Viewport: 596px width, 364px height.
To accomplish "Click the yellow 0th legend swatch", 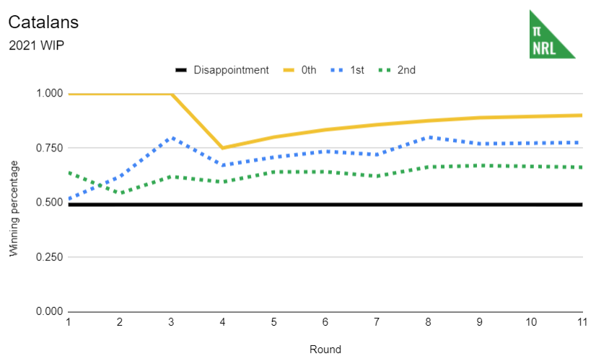I will (288, 71).
